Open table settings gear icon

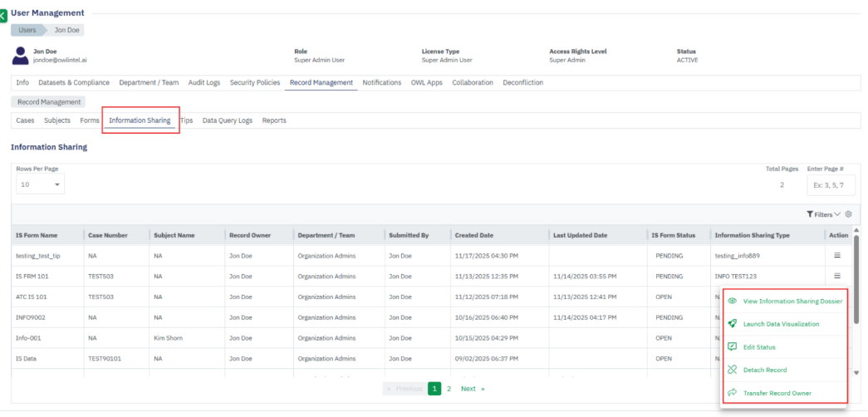click(848, 214)
